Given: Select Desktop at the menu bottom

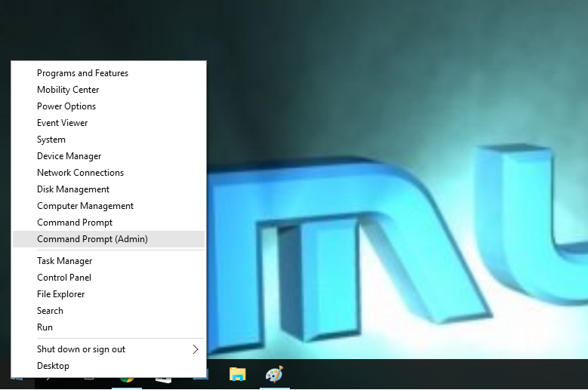Looking at the screenshot, I should click(53, 366).
